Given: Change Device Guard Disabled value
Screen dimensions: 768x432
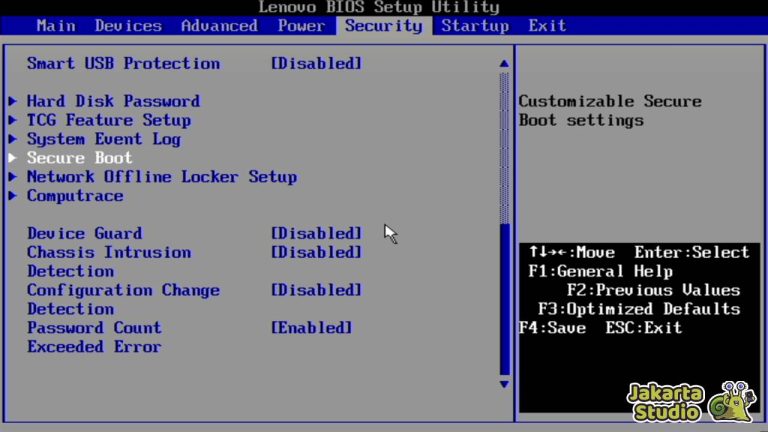Looking at the screenshot, I should pyautogui.click(x=316, y=234).
